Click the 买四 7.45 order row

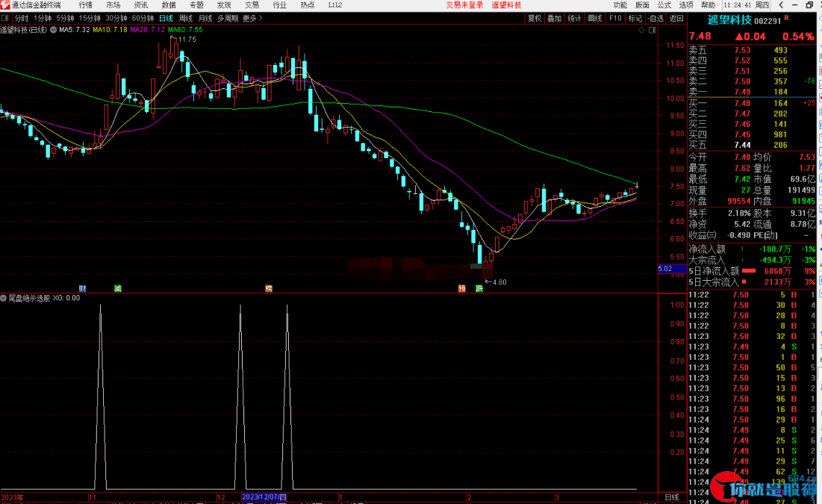[752, 135]
